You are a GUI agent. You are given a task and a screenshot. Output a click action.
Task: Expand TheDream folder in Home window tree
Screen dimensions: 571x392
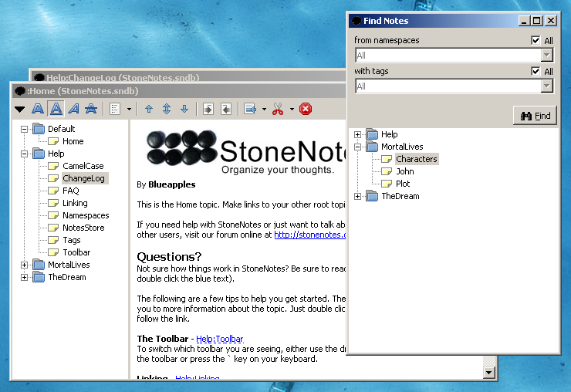tap(25, 277)
